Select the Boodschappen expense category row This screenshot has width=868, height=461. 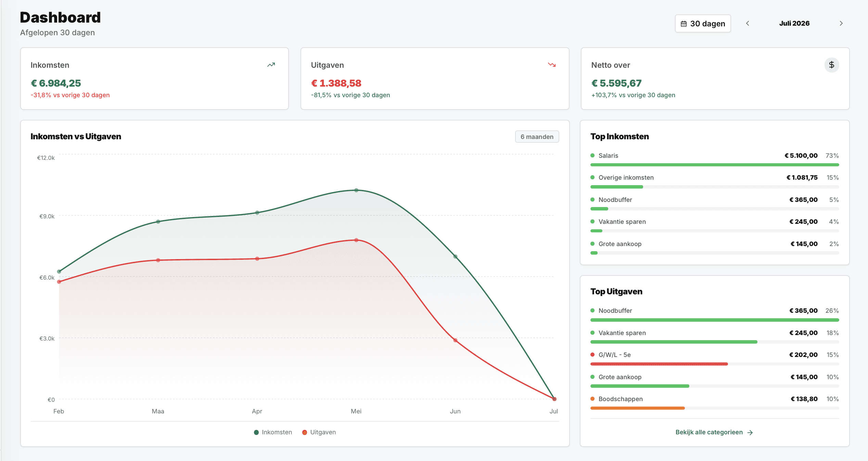pos(715,403)
